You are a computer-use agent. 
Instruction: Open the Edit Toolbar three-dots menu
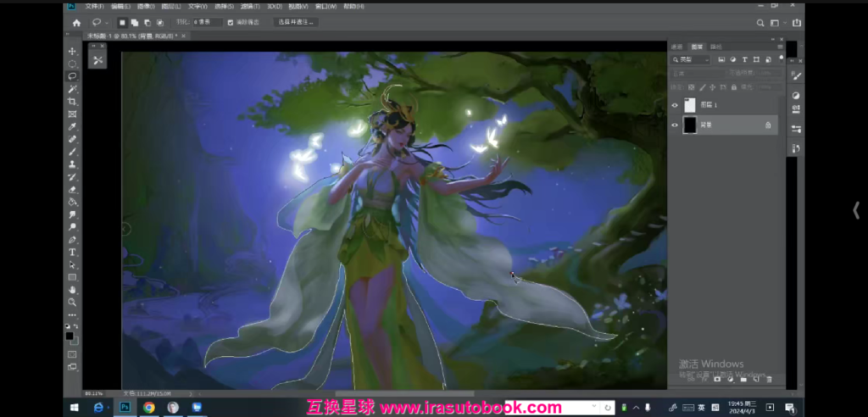tap(72, 315)
